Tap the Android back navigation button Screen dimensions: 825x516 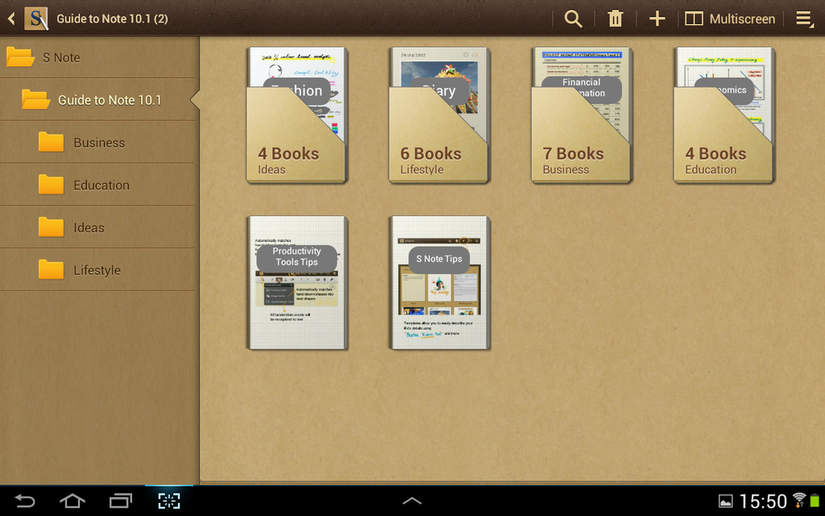(24, 501)
